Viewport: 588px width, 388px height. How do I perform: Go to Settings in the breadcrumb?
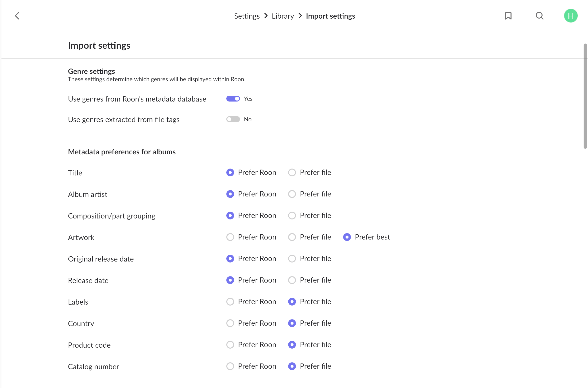[247, 16]
